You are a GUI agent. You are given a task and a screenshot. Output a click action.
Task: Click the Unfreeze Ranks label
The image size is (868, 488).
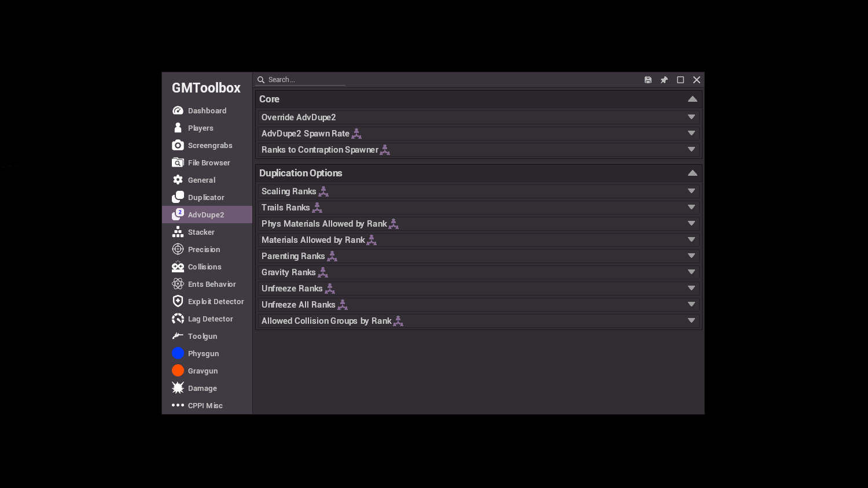click(x=292, y=289)
